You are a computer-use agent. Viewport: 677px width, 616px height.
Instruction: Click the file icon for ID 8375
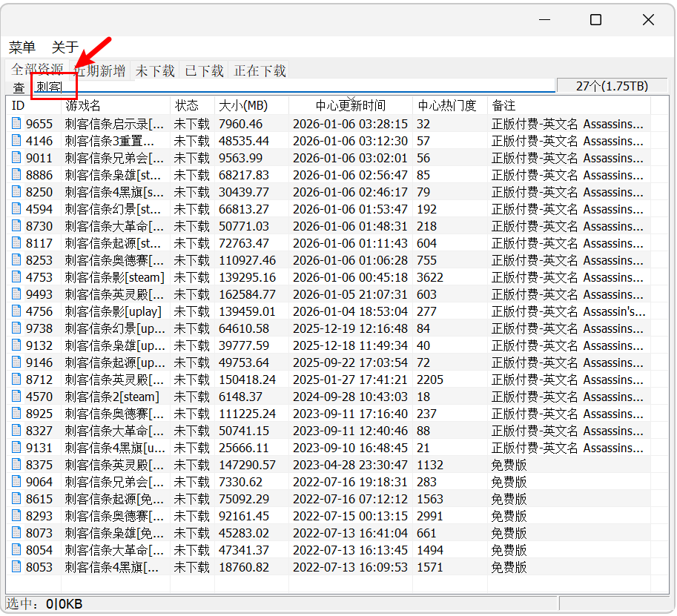point(16,465)
